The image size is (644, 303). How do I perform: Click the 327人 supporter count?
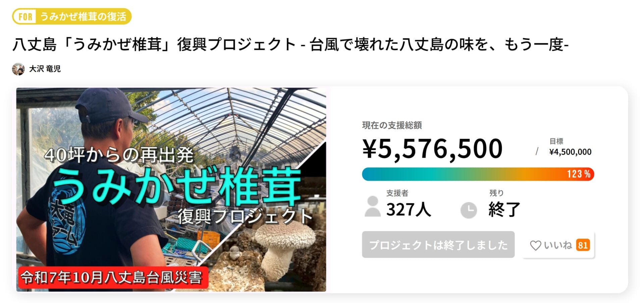(408, 210)
